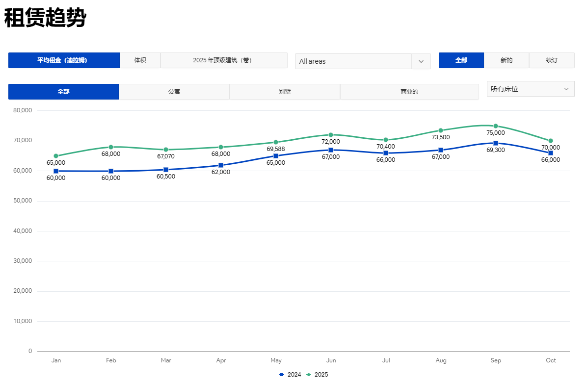Select the 续订 contract type option

(x=551, y=60)
